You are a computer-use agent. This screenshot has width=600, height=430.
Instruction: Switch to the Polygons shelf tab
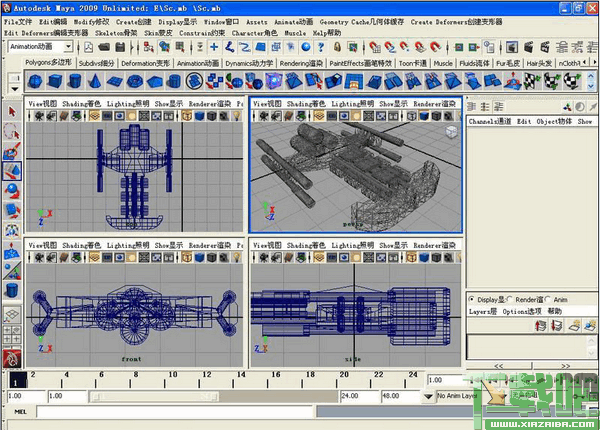click(x=48, y=62)
